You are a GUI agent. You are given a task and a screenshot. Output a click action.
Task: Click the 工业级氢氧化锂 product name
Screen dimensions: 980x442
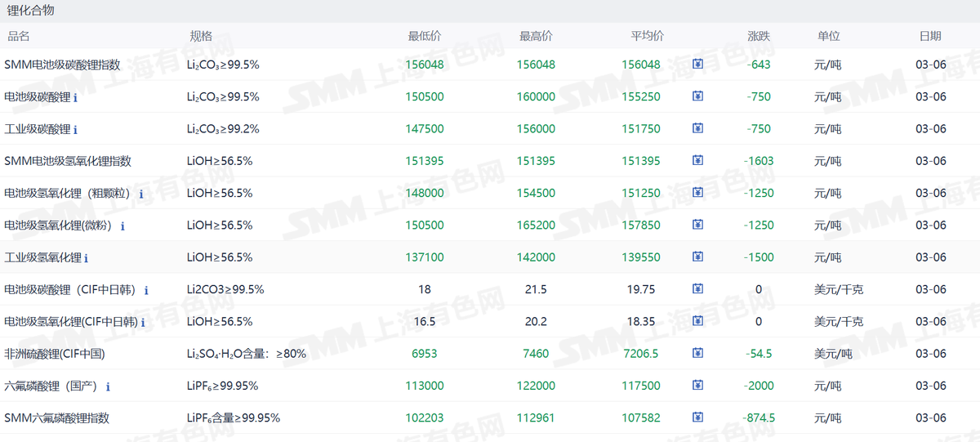click(42, 257)
